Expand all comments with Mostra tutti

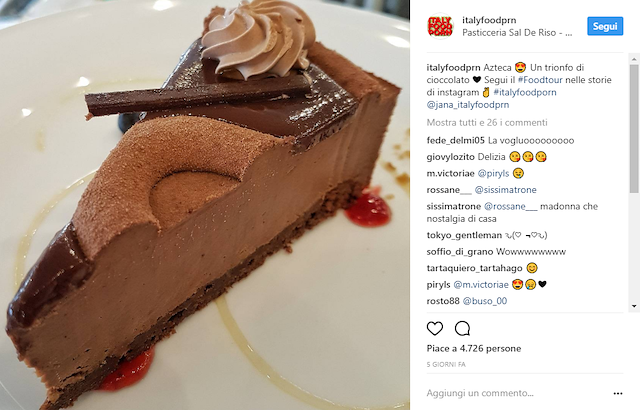pyautogui.click(x=487, y=122)
